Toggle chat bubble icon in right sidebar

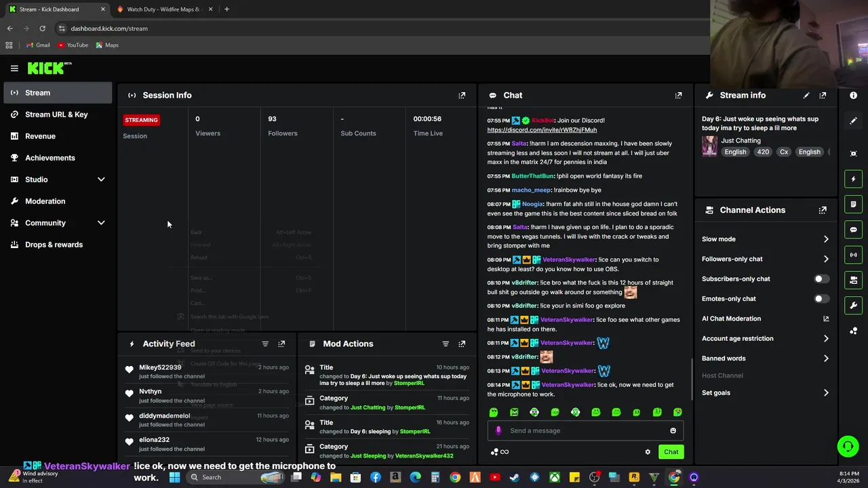click(x=854, y=230)
